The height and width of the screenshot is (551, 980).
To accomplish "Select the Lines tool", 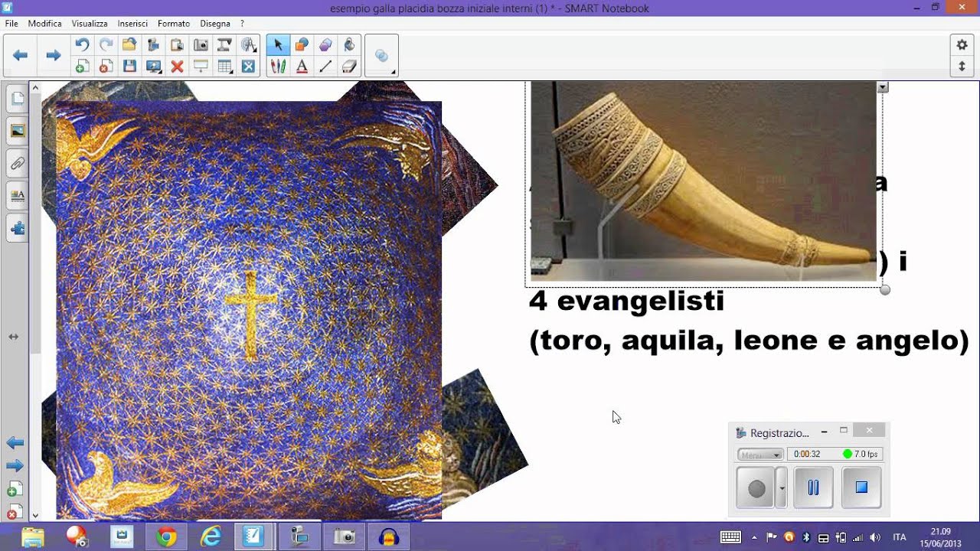I will [325, 67].
